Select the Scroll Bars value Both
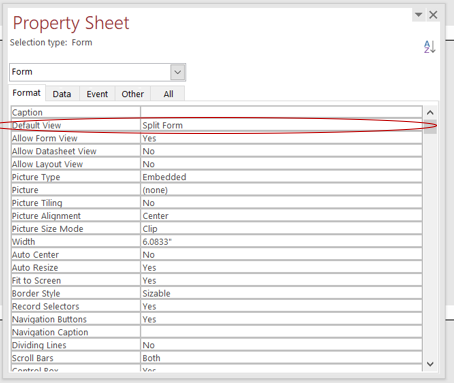454x383 pixels. pyautogui.click(x=281, y=358)
